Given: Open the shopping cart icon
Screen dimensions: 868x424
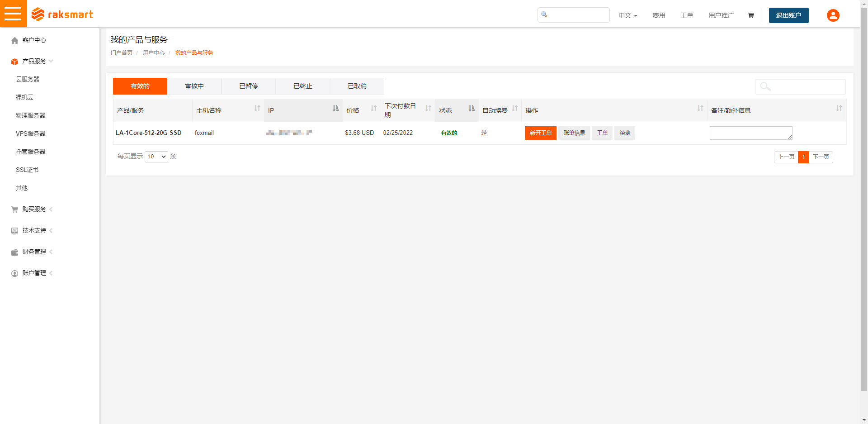Looking at the screenshot, I should (x=751, y=15).
